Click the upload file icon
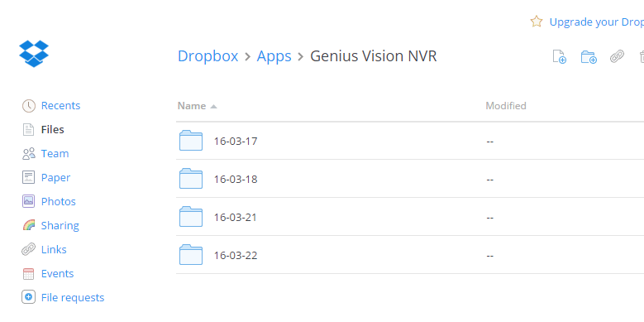 click(x=559, y=56)
